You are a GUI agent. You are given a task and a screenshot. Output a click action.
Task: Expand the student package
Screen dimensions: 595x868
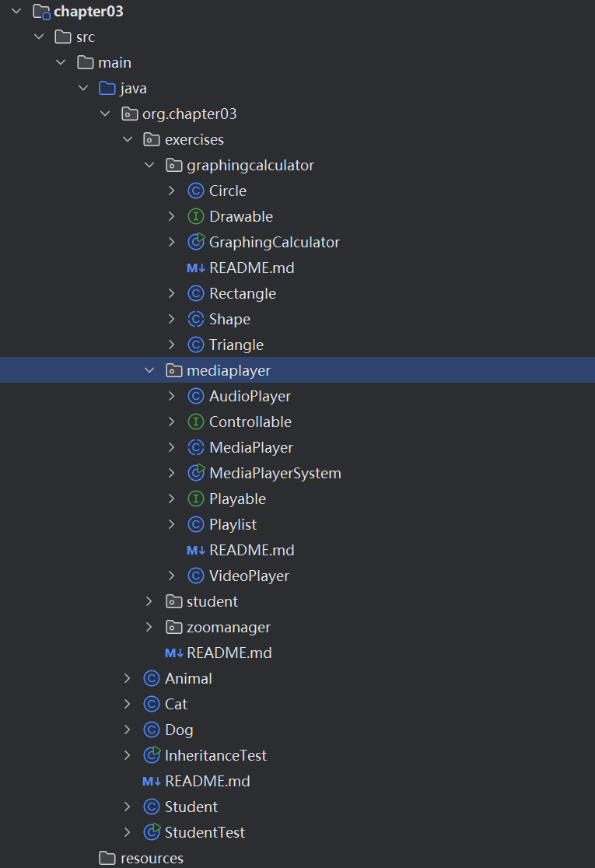click(149, 601)
